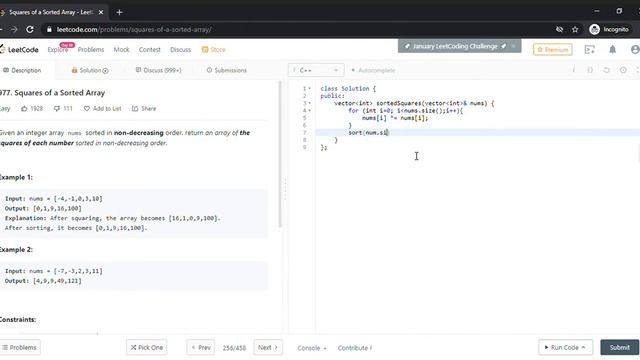Switch to the Description tab
Screen dimensions: 640x360
[x=22, y=70]
